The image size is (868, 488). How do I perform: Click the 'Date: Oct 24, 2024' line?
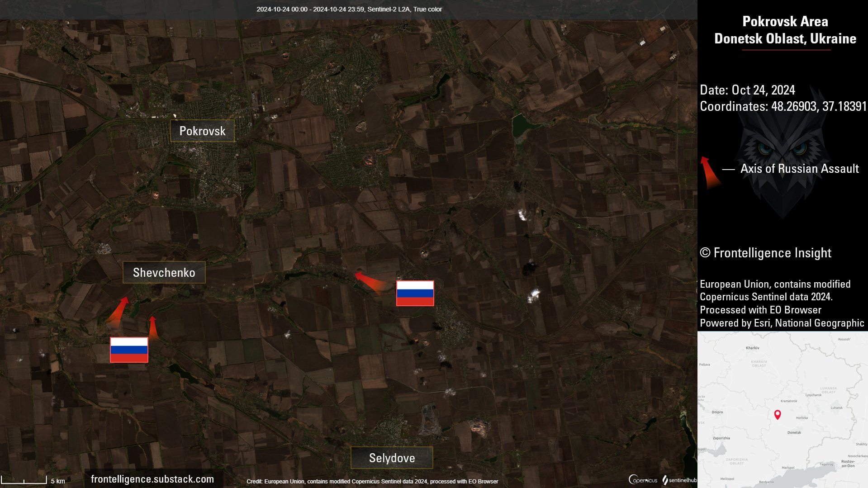[x=747, y=90]
